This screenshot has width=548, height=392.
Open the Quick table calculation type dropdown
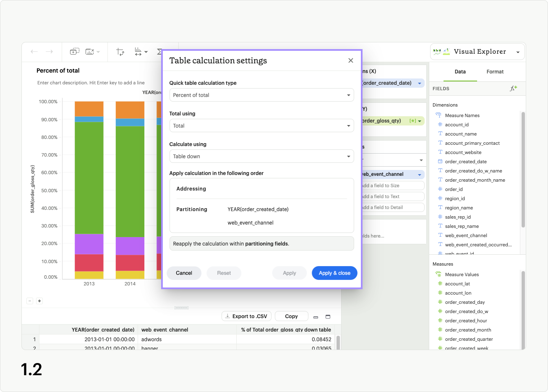point(261,95)
